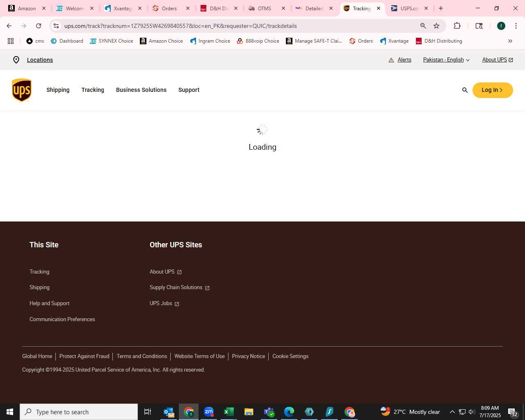The image size is (525, 420).
Task: Open the Chrome profile avatar
Action: click(x=501, y=26)
